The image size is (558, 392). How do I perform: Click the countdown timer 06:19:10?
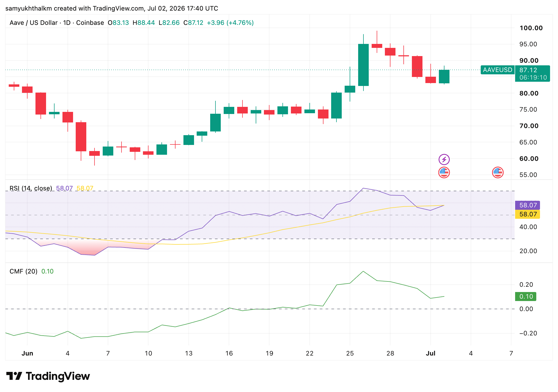[533, 78]
